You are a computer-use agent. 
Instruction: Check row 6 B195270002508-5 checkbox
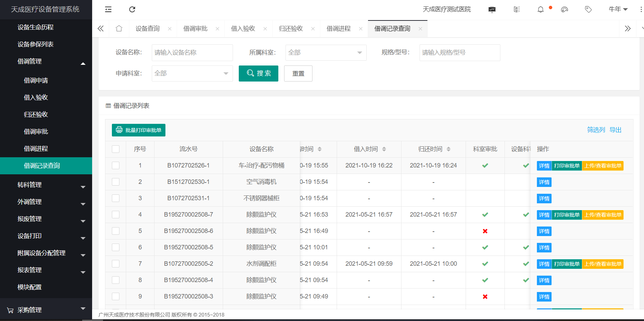tap(116, 247)
